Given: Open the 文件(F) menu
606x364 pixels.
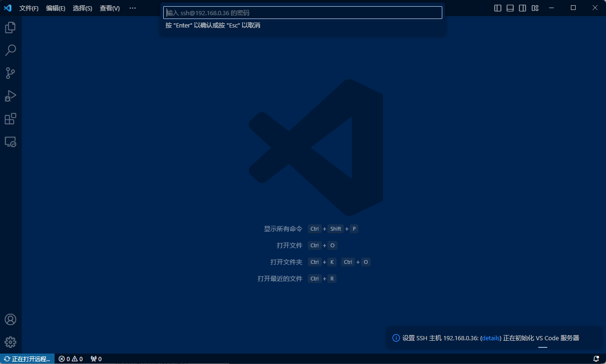Looking at the screenshot, I should click(29, 8).
